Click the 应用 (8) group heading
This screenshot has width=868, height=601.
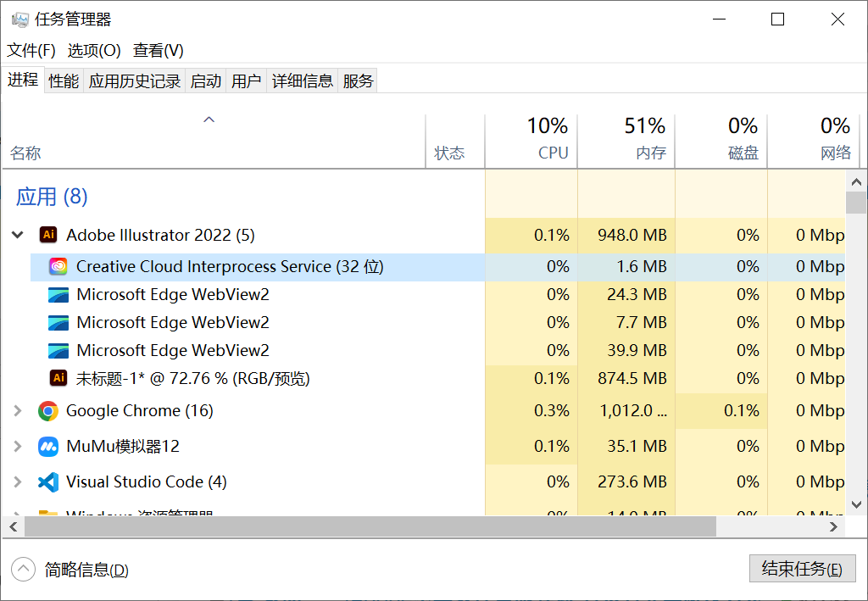pos(52,197)
